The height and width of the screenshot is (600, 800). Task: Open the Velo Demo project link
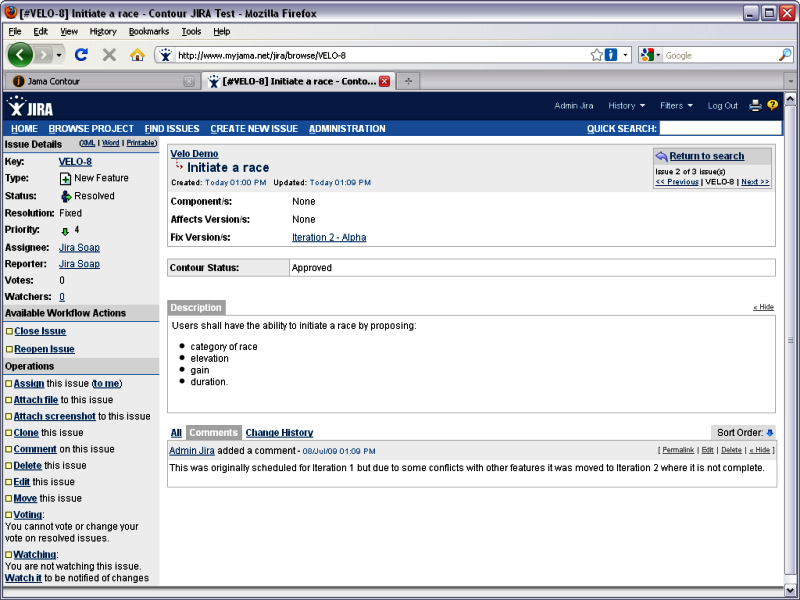194,154
